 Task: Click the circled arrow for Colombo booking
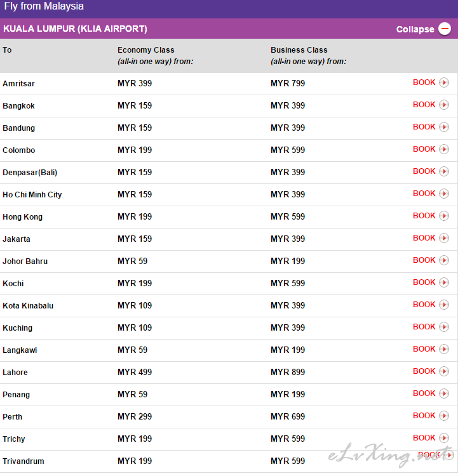444,149
